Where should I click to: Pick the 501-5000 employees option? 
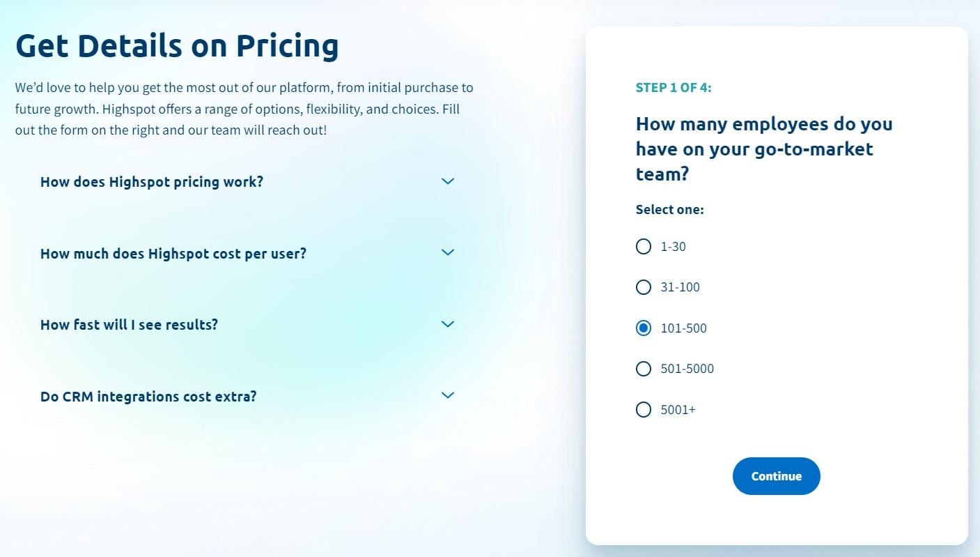644,369
